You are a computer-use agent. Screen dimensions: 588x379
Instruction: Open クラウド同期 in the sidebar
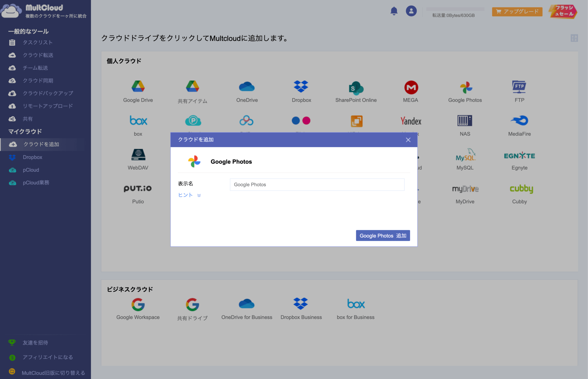click(x=38, y=81)
